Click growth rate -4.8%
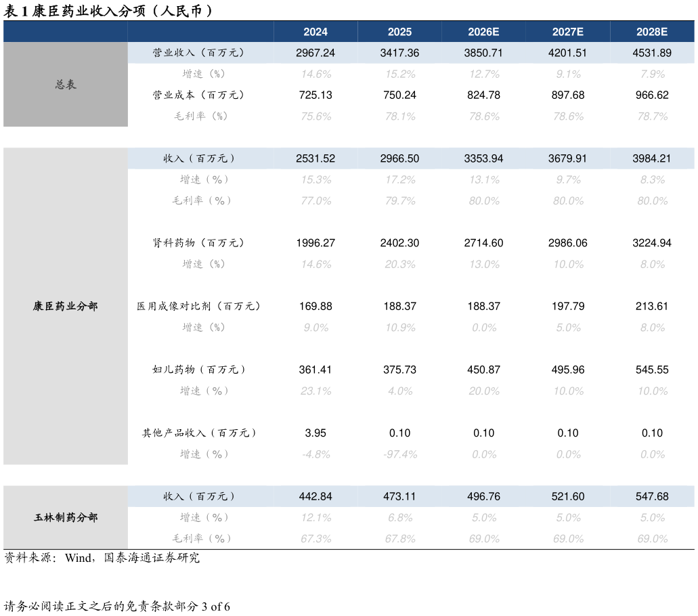 click(316, 454)
